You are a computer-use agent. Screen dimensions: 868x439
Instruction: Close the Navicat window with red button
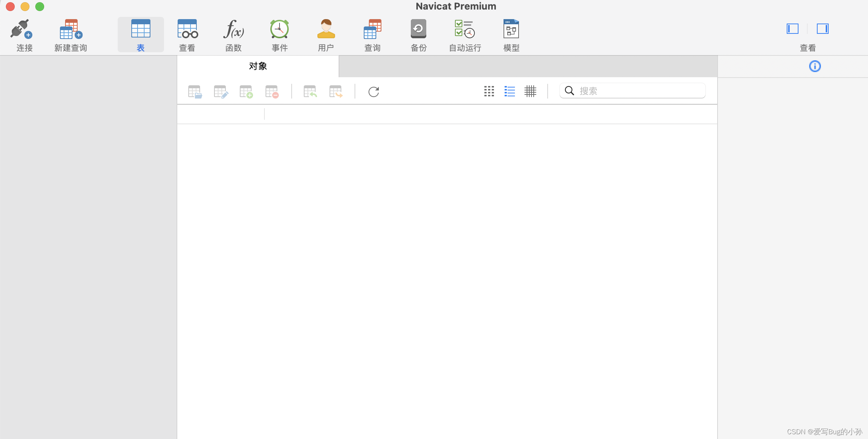(x=10, y=7)
